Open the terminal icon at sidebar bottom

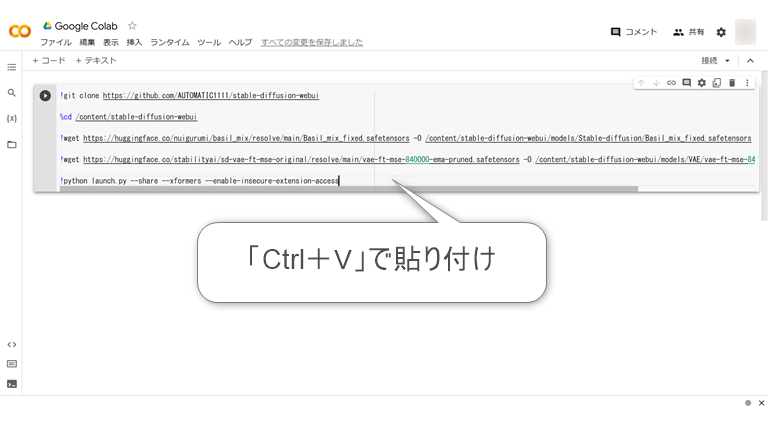pyautogui.click(x=12, y=384)
